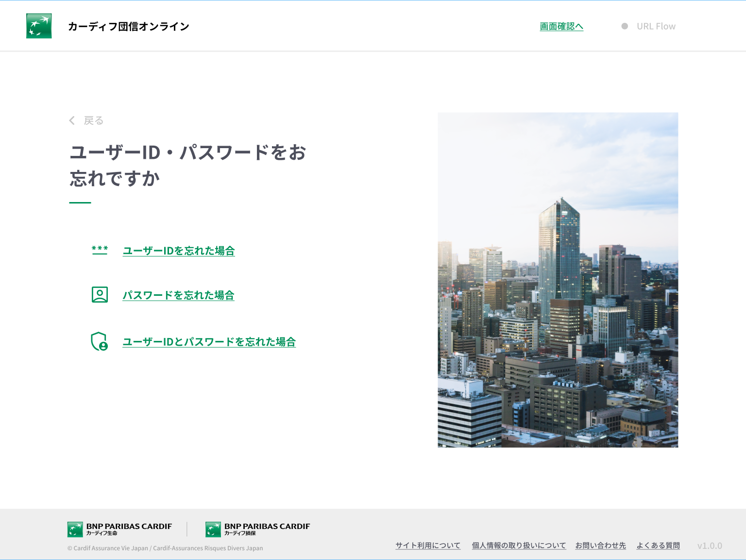This screenshot has height=560, width=746.
Task: Click the back chevron arrow icon
Action: [x=72, y=120]
